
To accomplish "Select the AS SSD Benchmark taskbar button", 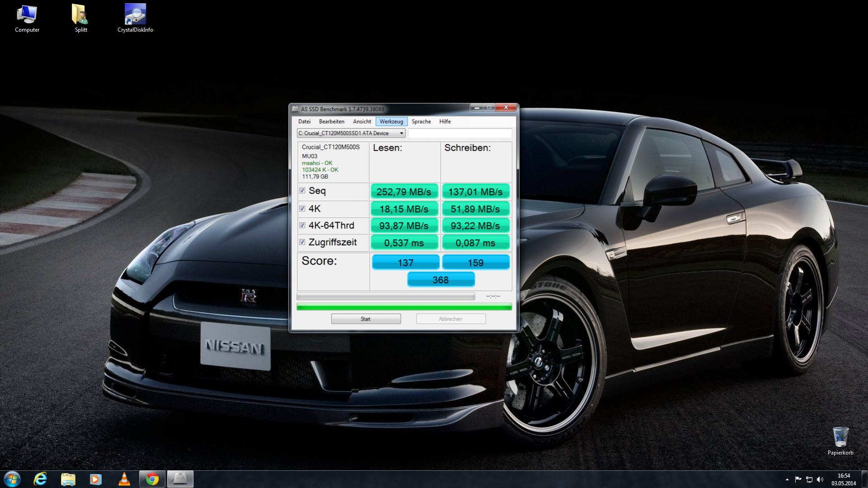I will pyautogui.click(x=180, y=479).
